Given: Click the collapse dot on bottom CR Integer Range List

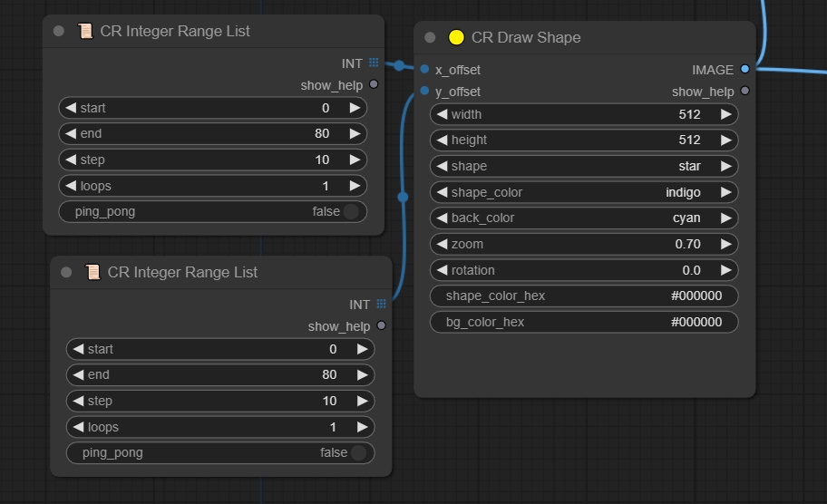Looking at the screenshot, I should (66, 272).
